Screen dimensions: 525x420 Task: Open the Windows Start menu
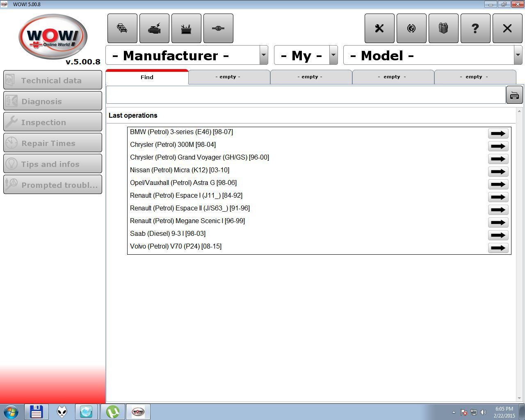click(11, 412)
